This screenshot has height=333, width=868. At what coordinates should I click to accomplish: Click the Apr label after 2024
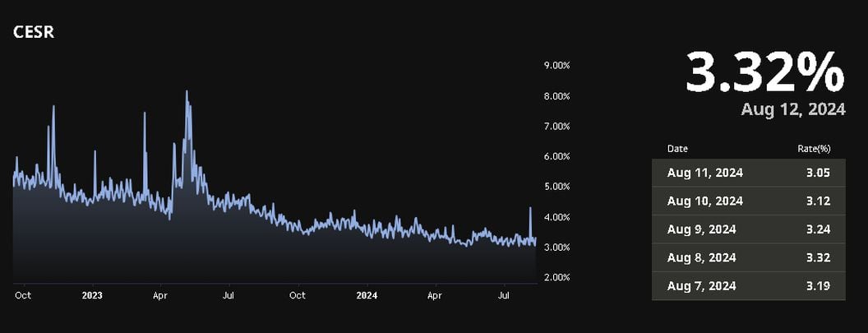[435, 295]
